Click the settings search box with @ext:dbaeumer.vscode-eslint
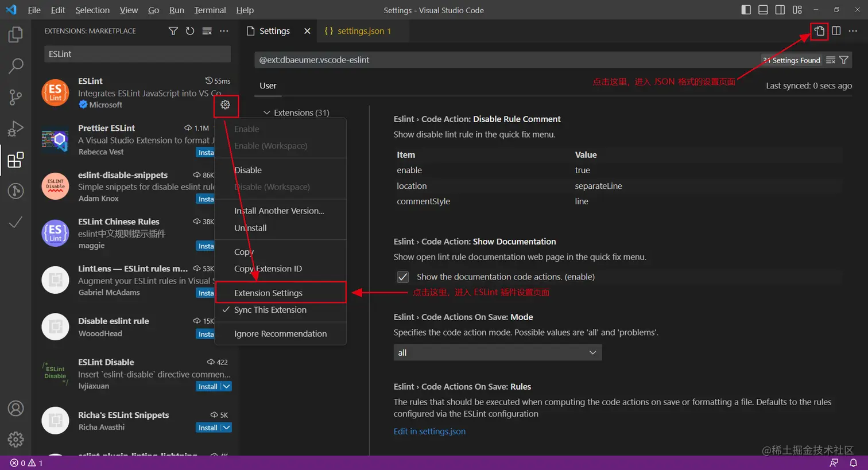Viewport: 868px width, 470px height. click(507, 60)
